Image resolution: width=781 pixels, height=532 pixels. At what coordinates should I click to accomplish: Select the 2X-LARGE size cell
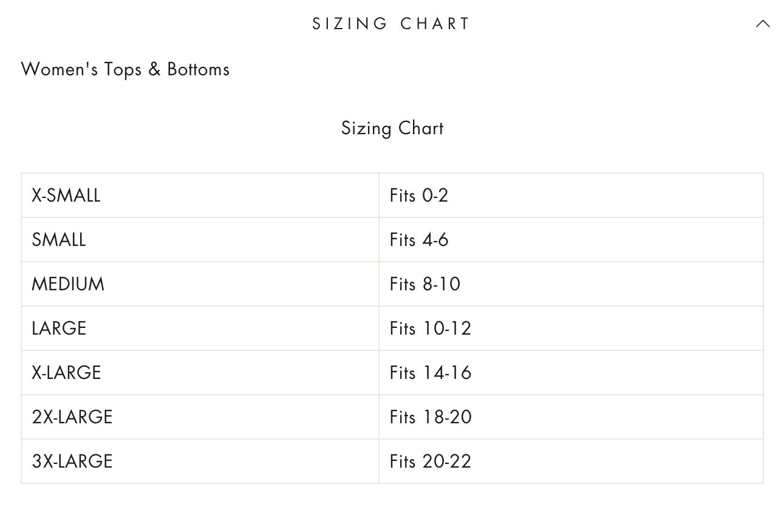[72, 417]
